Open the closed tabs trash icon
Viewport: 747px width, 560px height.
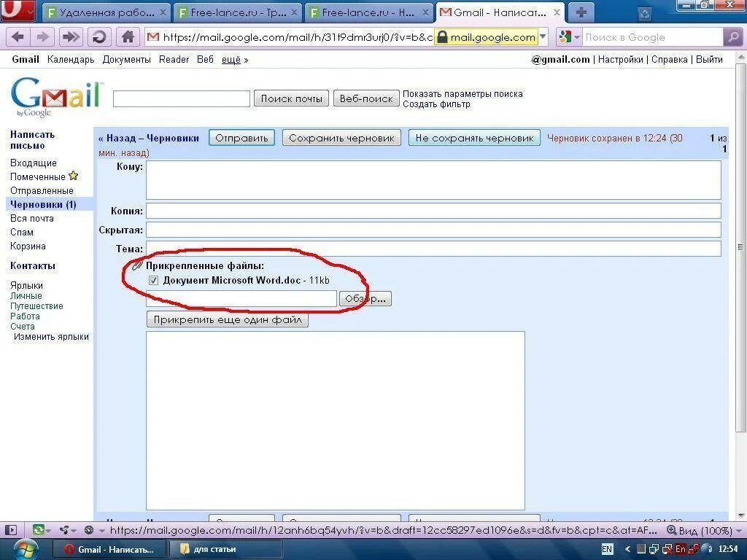(645, 13)
